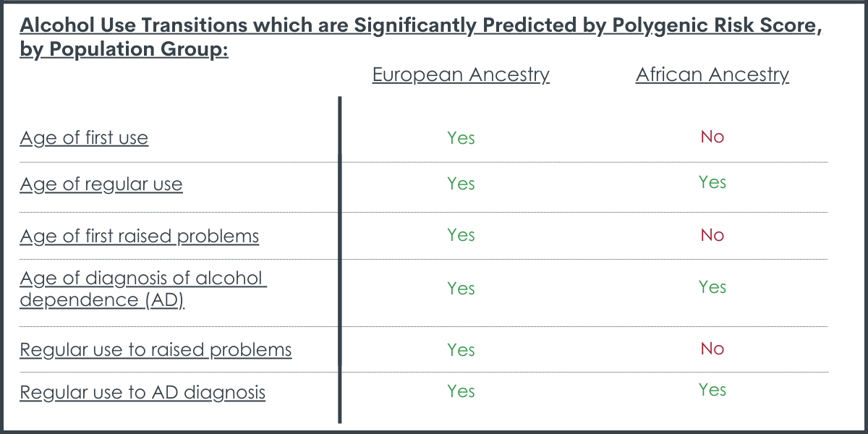This screenshot has width=868, height=434.
Task: Click 'Regular use to AD diagnosis' label
Action: (142, 393)
